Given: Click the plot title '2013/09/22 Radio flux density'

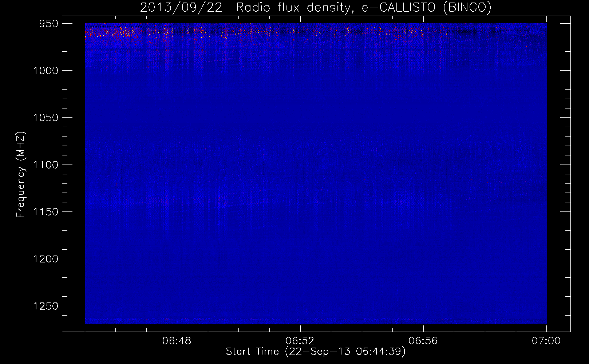Looking at the screenshot, I should pos(315,7).
